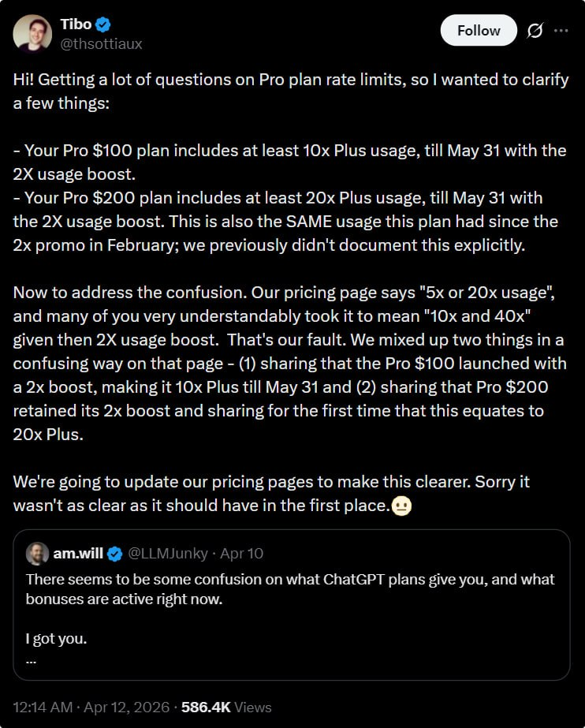Open Tibo's profile picture
585x728 pixels.
point(32,34)
